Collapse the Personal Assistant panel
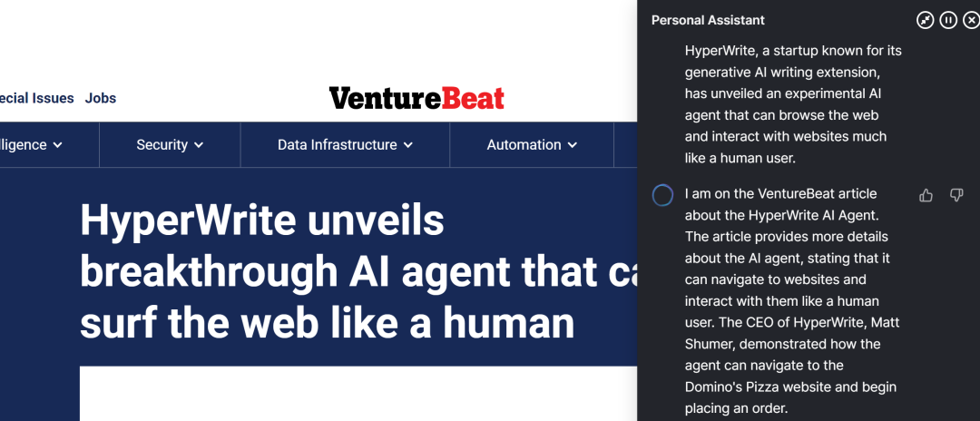Image resolution: width=980 pixels, height=421 pixels. coord(925,20)
